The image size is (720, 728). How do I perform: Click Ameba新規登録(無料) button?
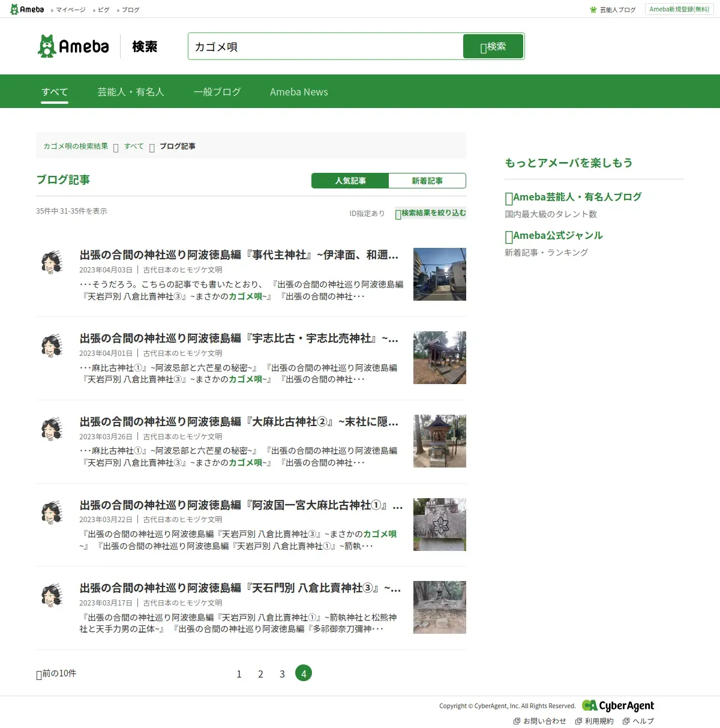[679, 9]
